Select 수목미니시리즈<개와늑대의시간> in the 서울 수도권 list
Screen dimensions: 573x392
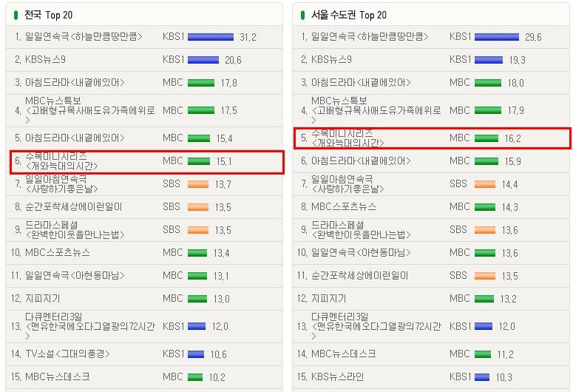click(347, 138)
